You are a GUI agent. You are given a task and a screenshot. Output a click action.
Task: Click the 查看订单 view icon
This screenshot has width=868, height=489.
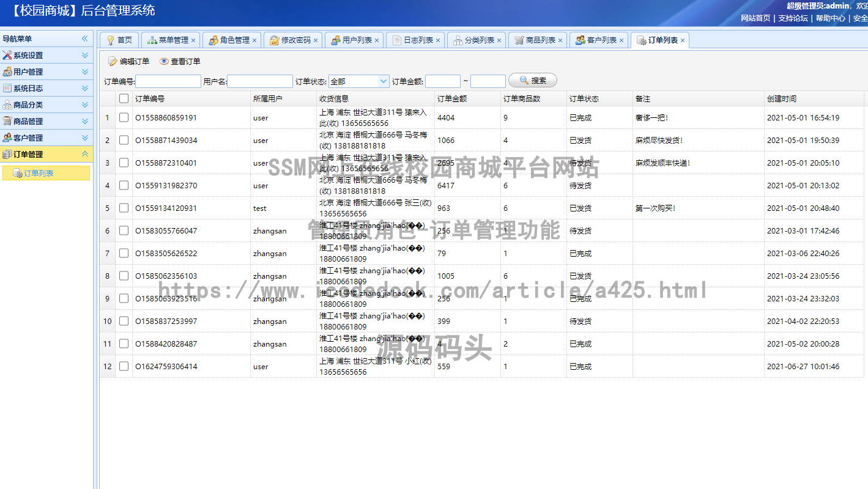click(163, 61)
